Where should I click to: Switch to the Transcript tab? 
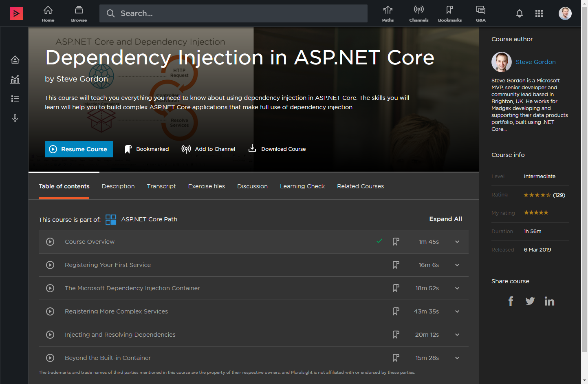pyautogui.click(x=161, y=186)
